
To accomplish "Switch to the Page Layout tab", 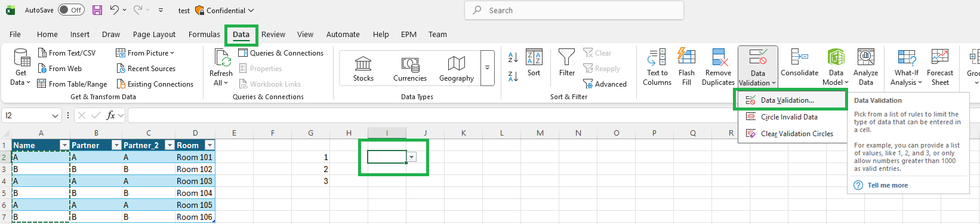I will tap(154, 34).
